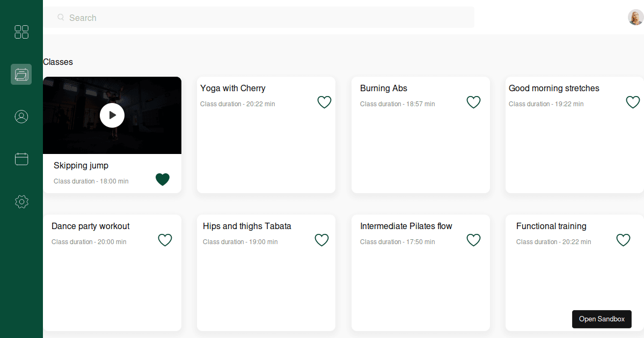Open the settings gear in sidebar
Viewport: 644px width, 338px height.
[21, 202]
